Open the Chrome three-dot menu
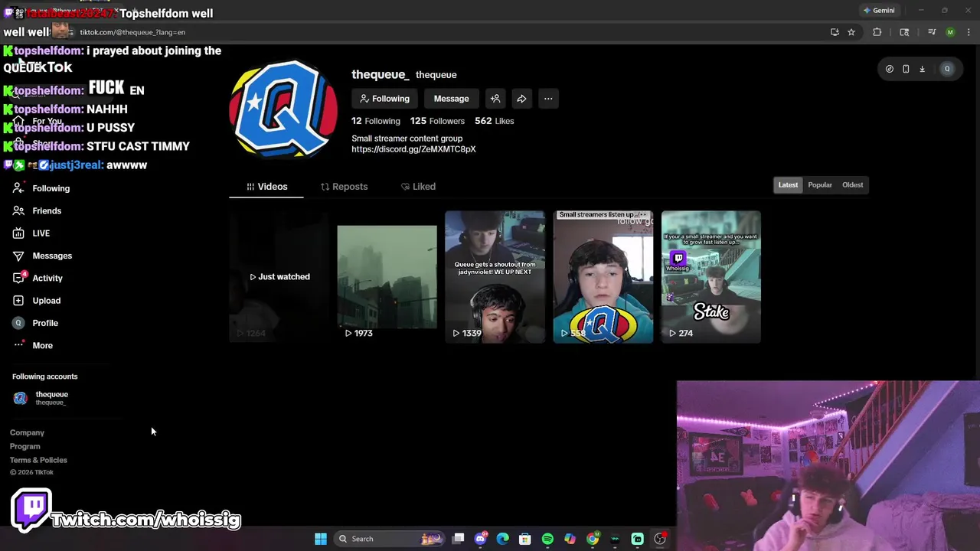Viewport: 980px width, 551px height. tap(969, 32)
